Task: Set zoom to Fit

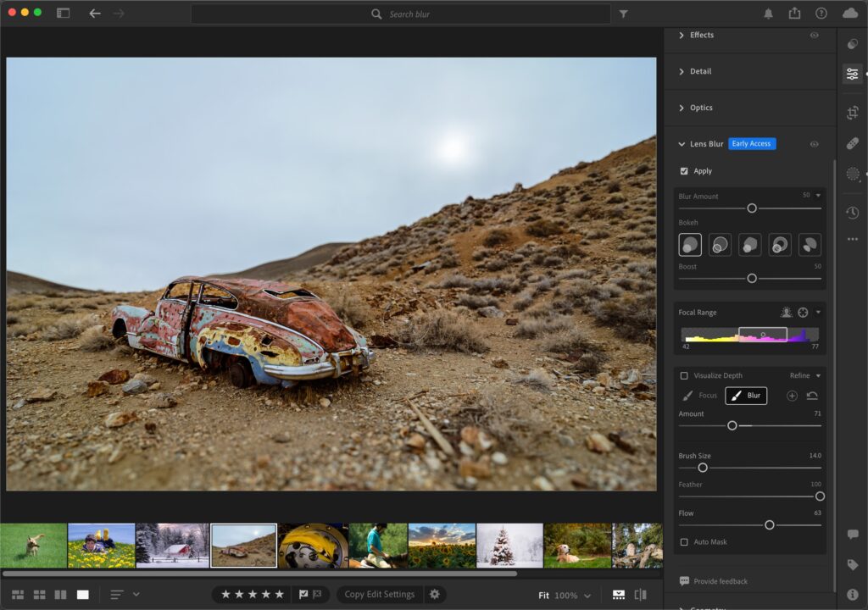Action: (x=543, y=596)
